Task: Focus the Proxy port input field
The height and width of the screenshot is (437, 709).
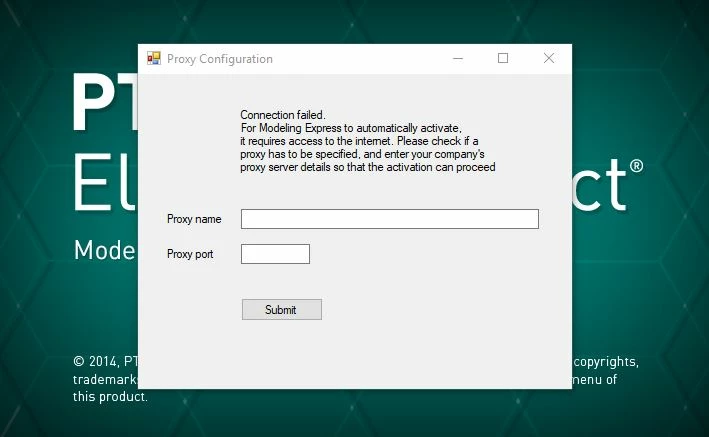Action: [x=275, y=254]
